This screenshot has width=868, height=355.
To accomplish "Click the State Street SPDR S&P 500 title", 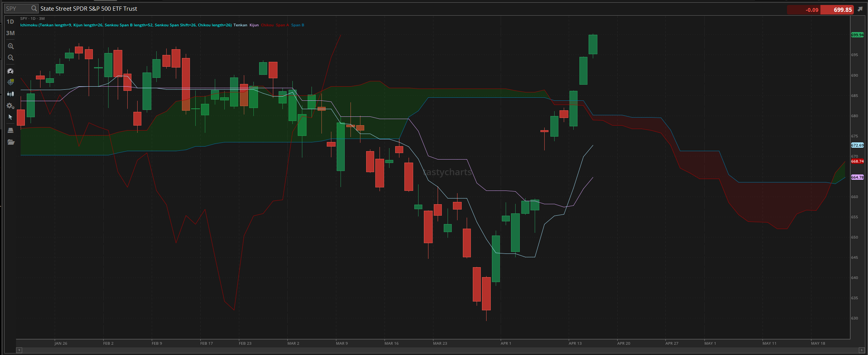I will pyautogui.click(x=89, y=8).
